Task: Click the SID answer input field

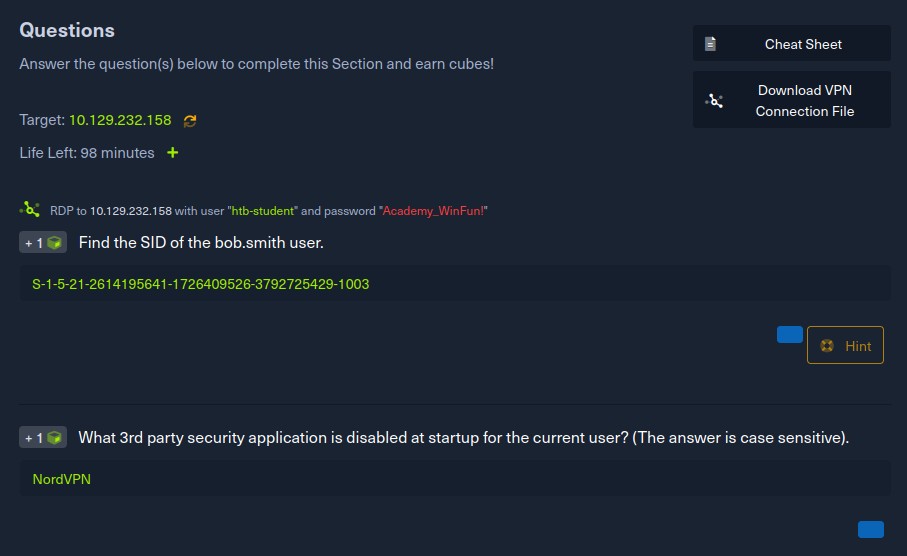Action: tap(455, 283)
